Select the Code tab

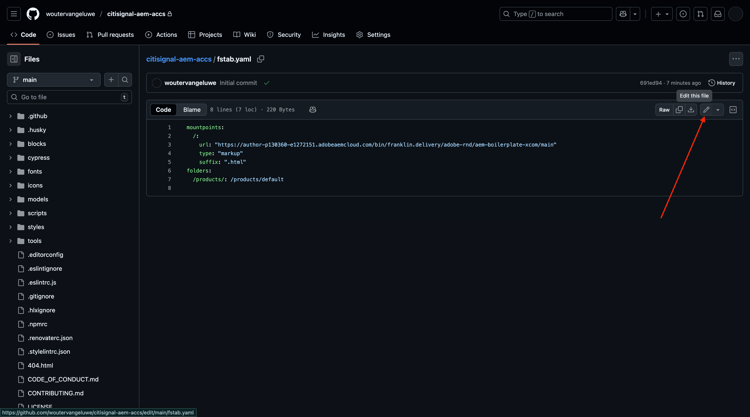coord(23,34)
